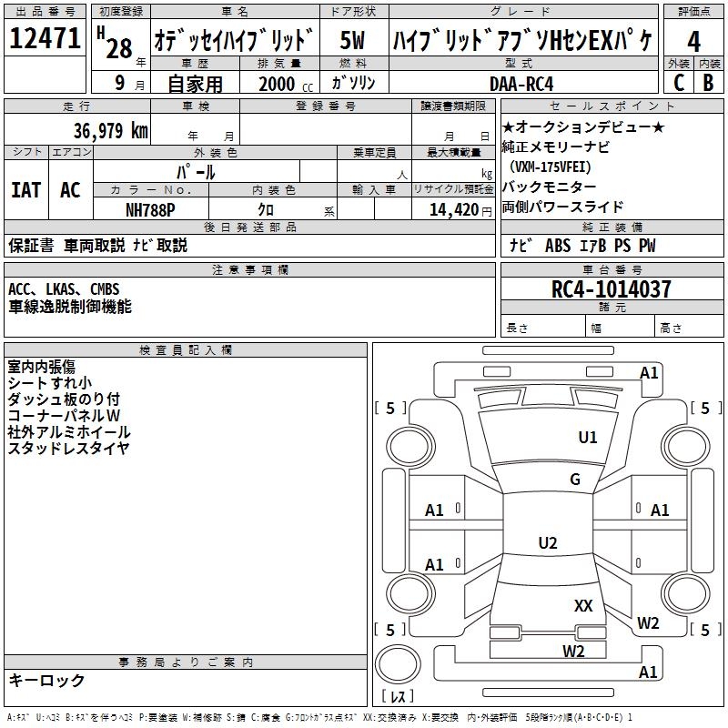The image size is (728, 728).
Task: Click the inspector note ダッシュ板のり付
Action: coord(64,399)
